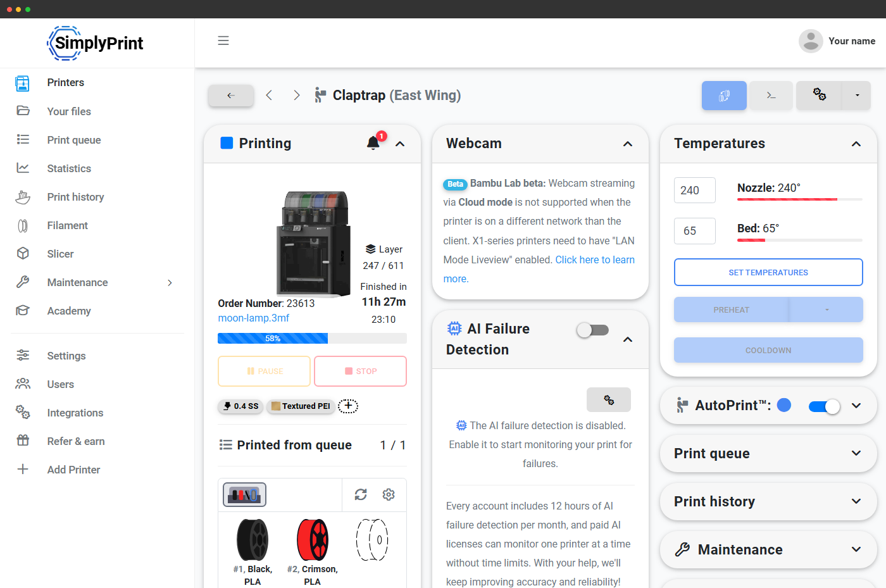Image resolution: width=886 pixels, height=588 pixels.
Task: Click the Integrations gears icon
Action: tap(23, 412)
